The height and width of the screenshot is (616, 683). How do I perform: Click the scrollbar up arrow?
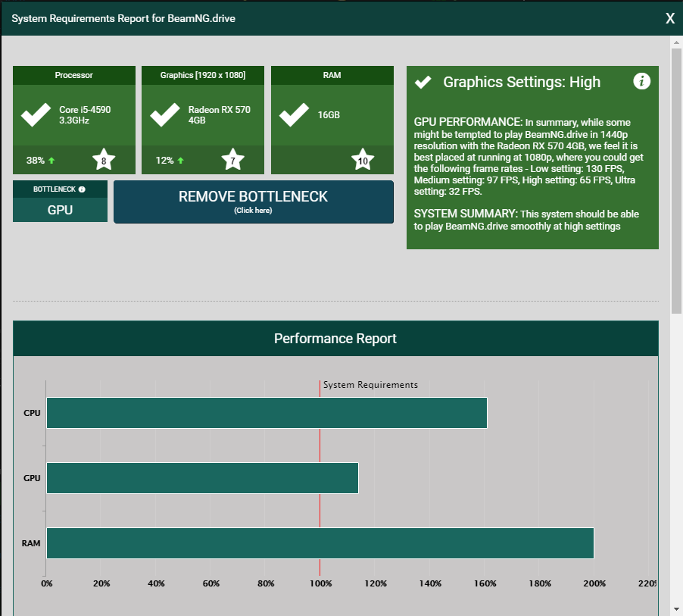[x=676, y=42]
